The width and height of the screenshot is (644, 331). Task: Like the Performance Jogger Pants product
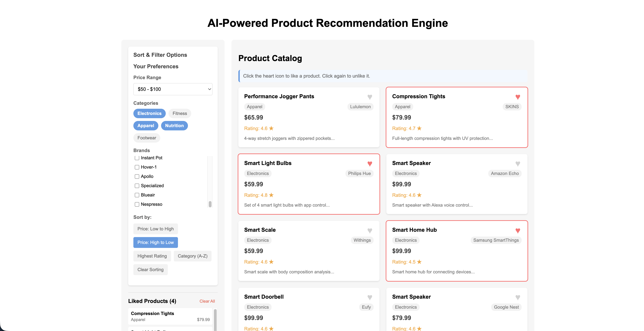click(x=370, y=97)
